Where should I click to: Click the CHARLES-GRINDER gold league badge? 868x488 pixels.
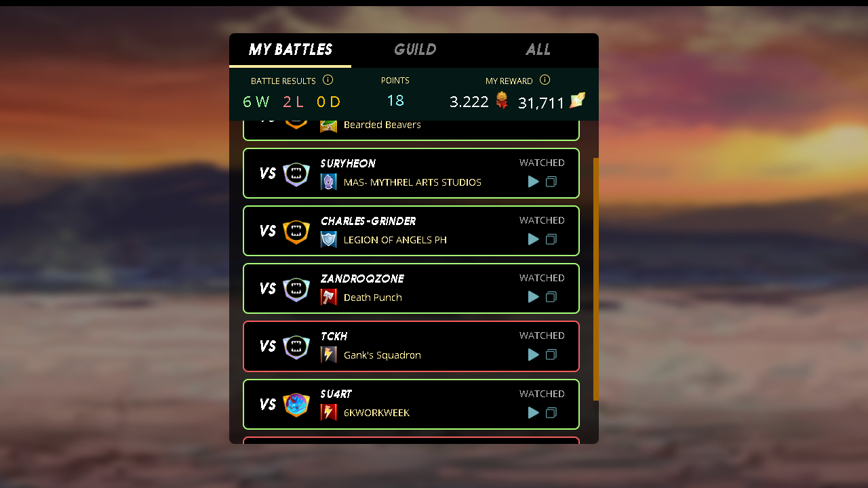click(x=296, y=231)
